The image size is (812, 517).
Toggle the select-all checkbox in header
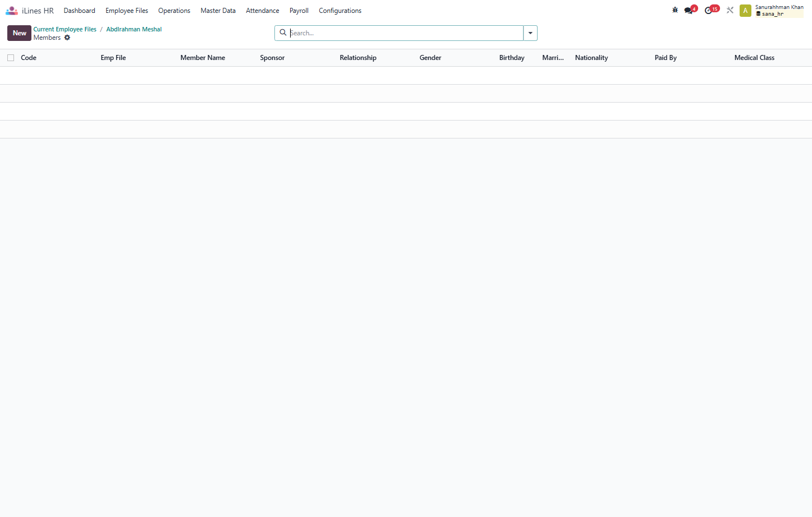point(11,58)
